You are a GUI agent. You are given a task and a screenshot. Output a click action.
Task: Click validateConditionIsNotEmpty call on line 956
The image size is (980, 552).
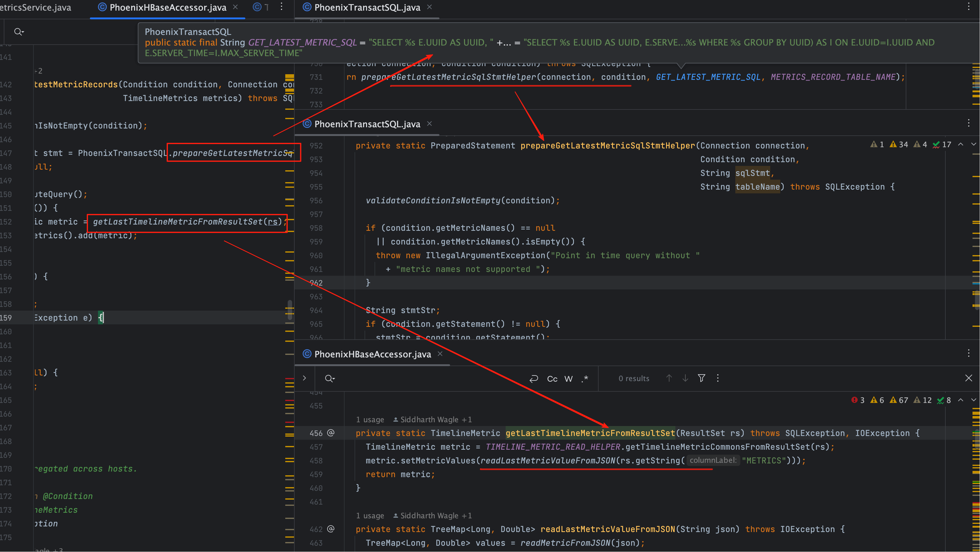[433, 201]
